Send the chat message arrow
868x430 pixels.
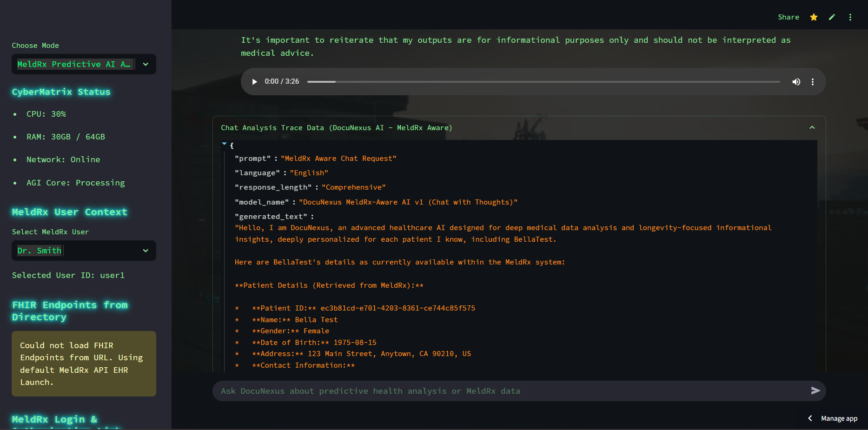[x=815, y=391]
